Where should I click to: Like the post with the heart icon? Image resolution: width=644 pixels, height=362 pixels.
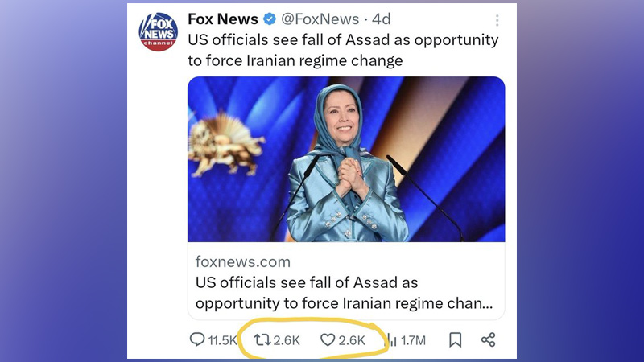pyautogui.click(x=327, y=340)
